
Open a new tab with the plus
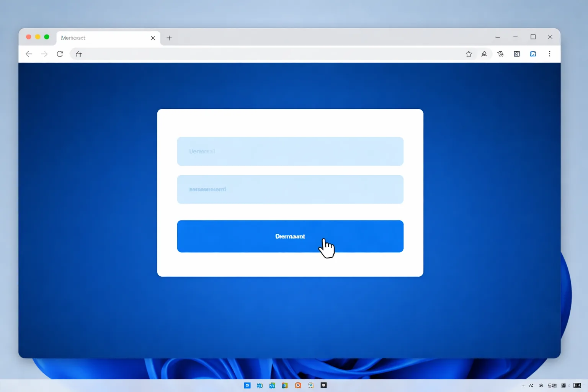pos(169,38)
